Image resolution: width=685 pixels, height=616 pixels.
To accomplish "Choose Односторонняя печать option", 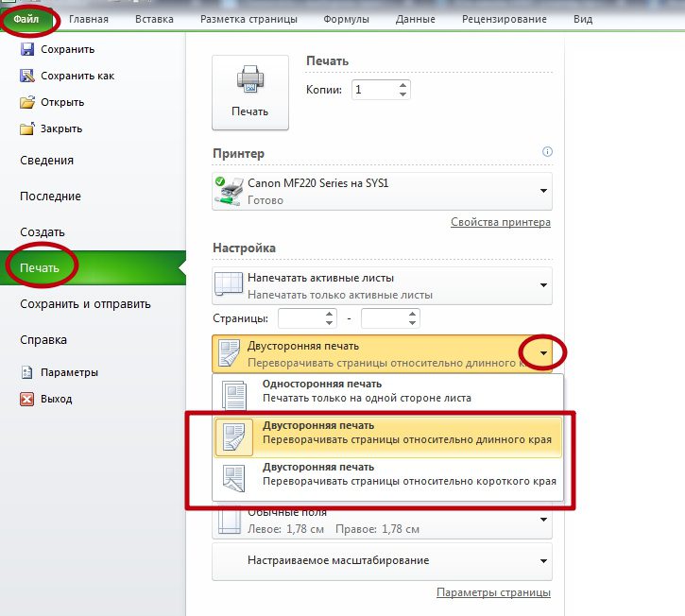I will coord(388,394).
